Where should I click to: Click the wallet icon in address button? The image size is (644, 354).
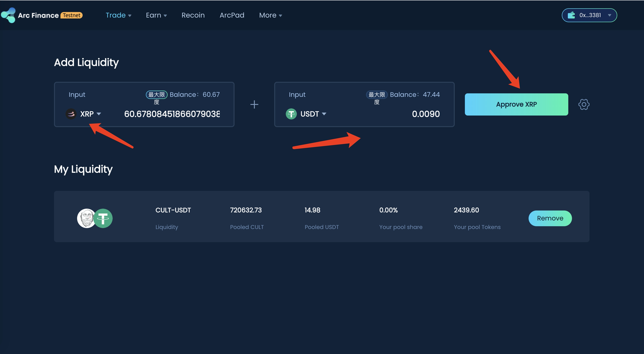(571, 15)
